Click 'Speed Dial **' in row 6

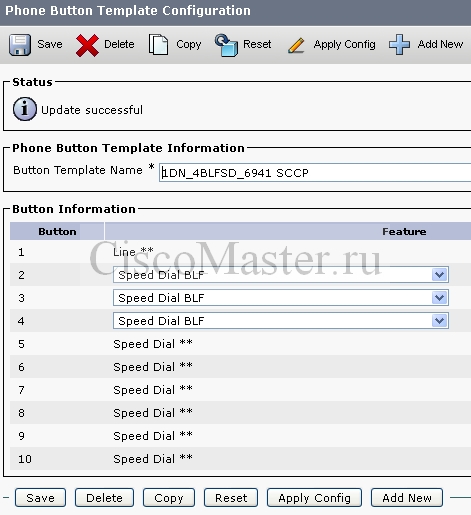[153, 367]
